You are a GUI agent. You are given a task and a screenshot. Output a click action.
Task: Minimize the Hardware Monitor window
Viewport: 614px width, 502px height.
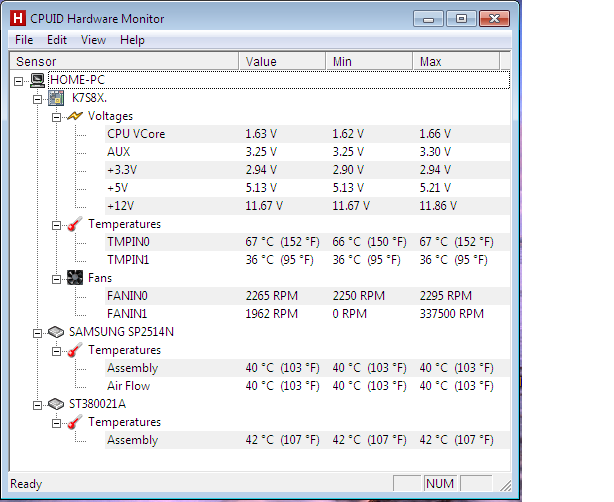coord(428,19)
